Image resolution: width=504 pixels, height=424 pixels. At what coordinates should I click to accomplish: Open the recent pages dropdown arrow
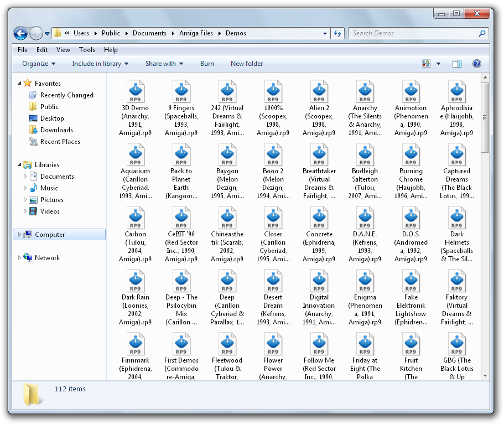47,33
